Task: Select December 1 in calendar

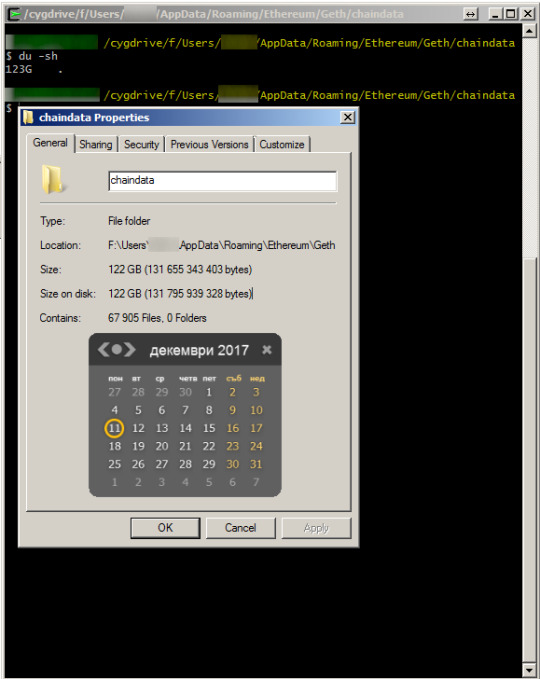Action: click(x=209, y=392)
